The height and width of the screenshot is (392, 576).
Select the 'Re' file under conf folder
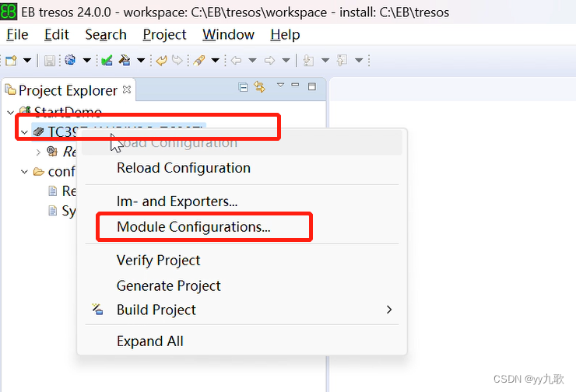point(62,191)
